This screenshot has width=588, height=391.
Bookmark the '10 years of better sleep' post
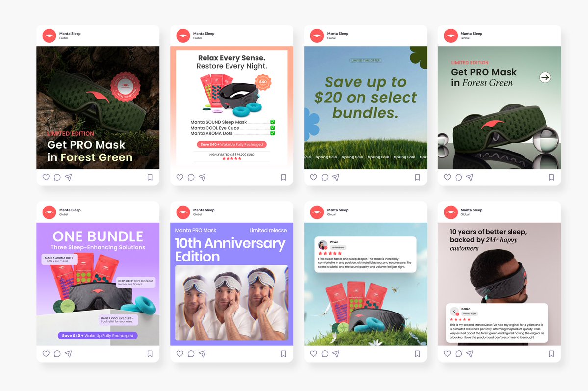click(x=551, y=354)
